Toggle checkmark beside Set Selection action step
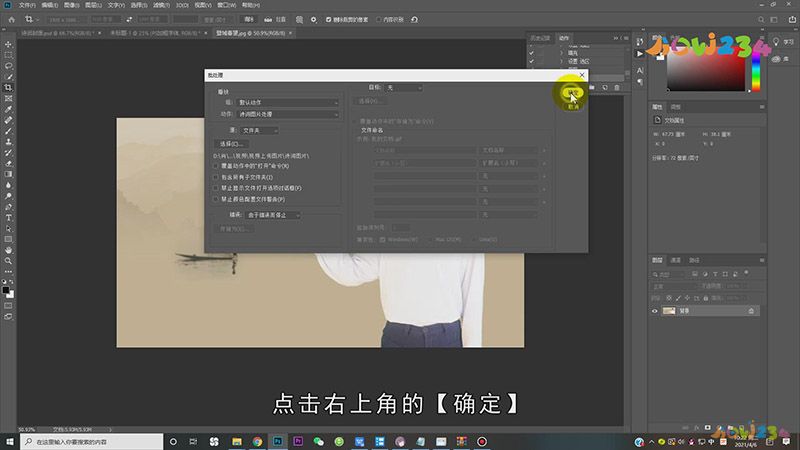 532,61
